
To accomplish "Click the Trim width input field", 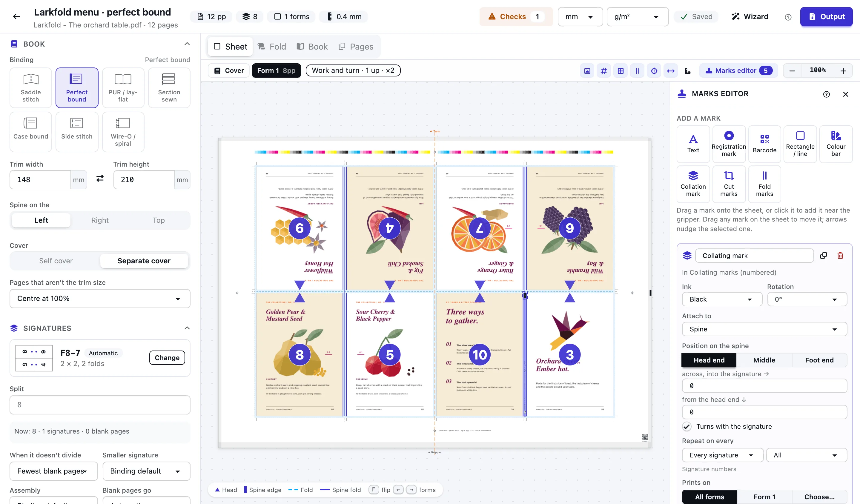I will pyautogui.click(x=40, y=180).
